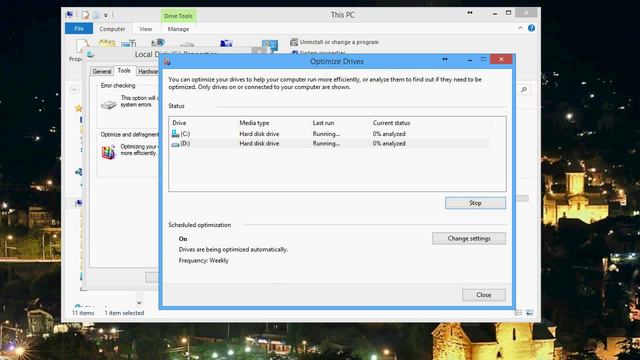Open the Hardware tab in Local Disk Properties

tap(148, 71)
